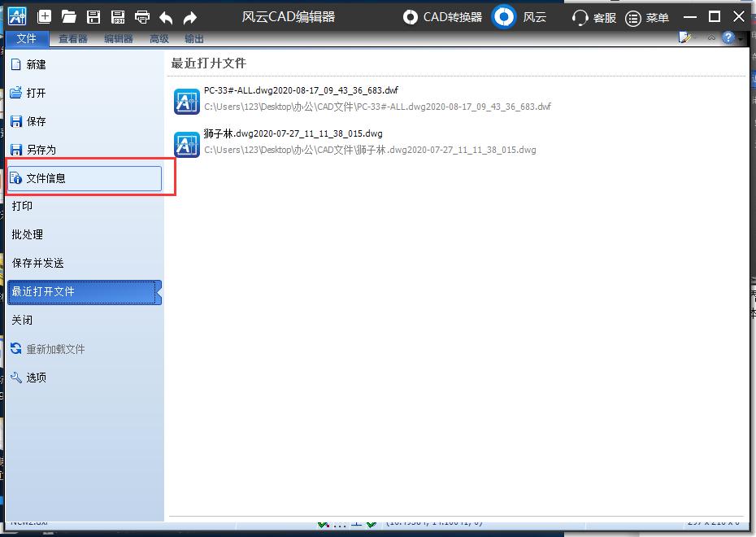Close the 风云CAD编辑器 window

coord(739,17)
